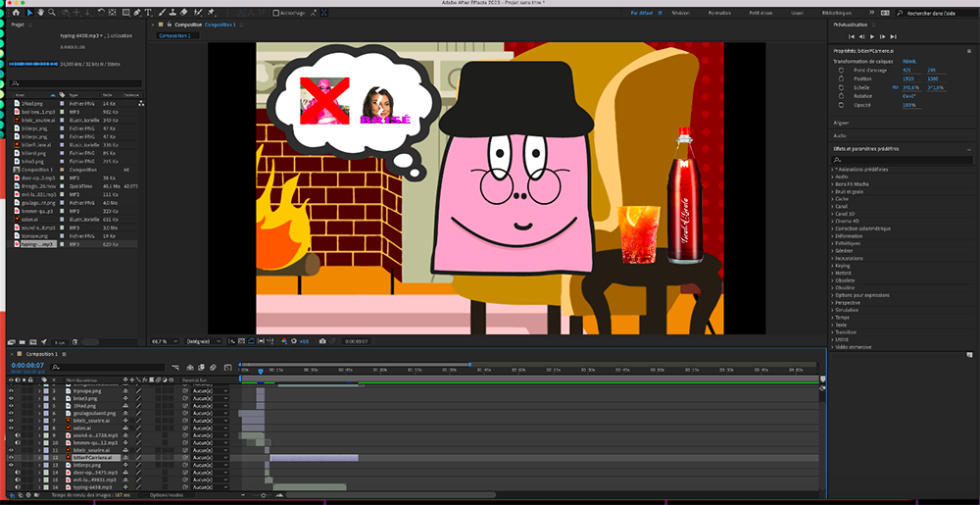Select the Rotation tool
This screenshot has height=505, width=980.
tap(101, 13)
